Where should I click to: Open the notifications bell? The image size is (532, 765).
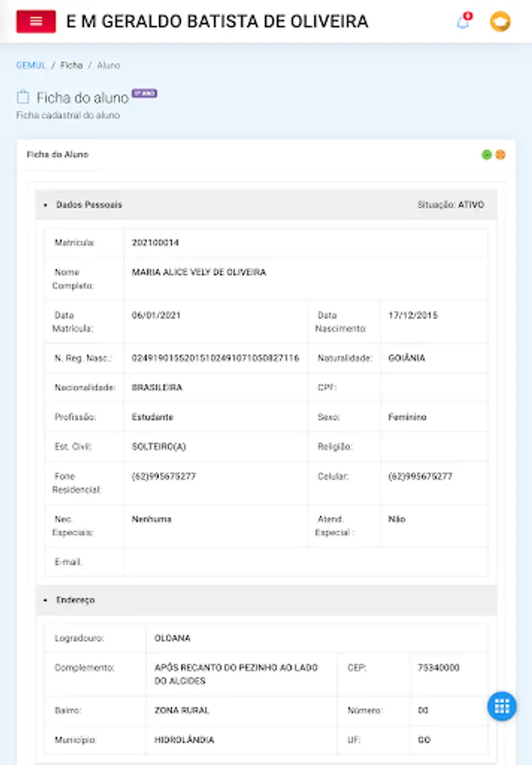point(463,21)
